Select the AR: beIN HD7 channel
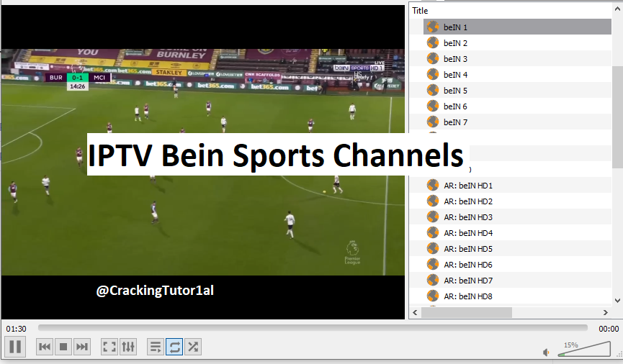The image size is (623, 364). click(517, 281)
